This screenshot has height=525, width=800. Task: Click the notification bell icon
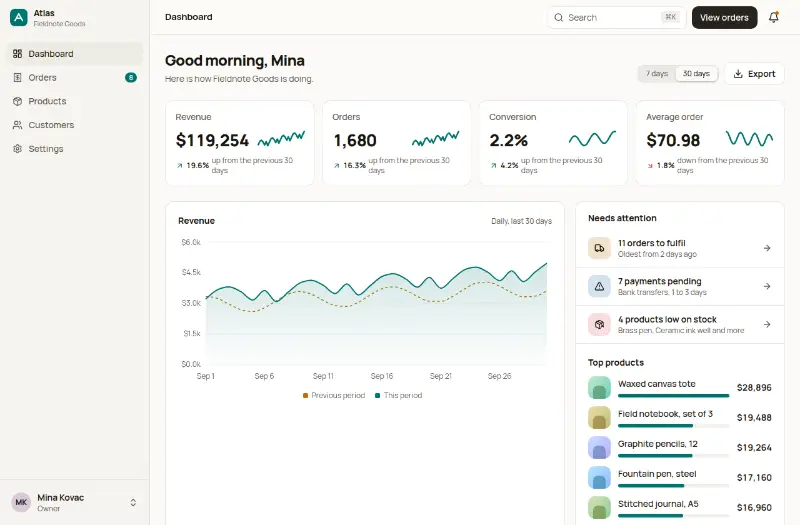click(x=773, y=17)
